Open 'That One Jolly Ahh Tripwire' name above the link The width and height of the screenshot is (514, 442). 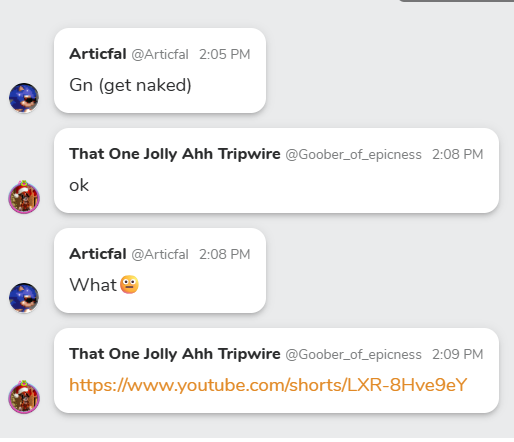click(x=175, y=354)
